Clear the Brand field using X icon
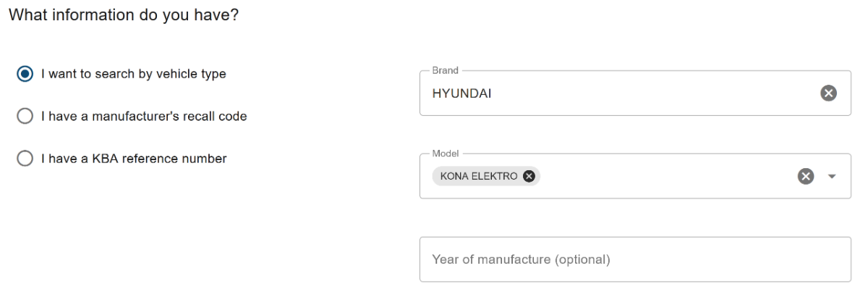 click(828, 93)
